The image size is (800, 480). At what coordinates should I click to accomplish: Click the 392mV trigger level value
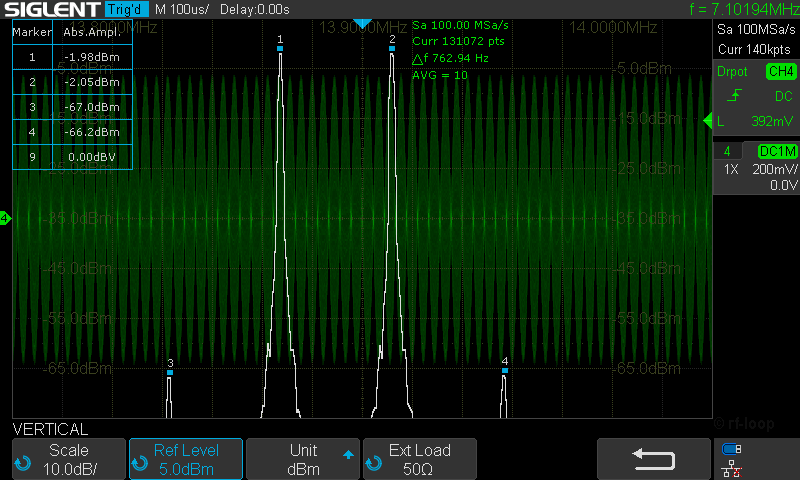[772, 121]
